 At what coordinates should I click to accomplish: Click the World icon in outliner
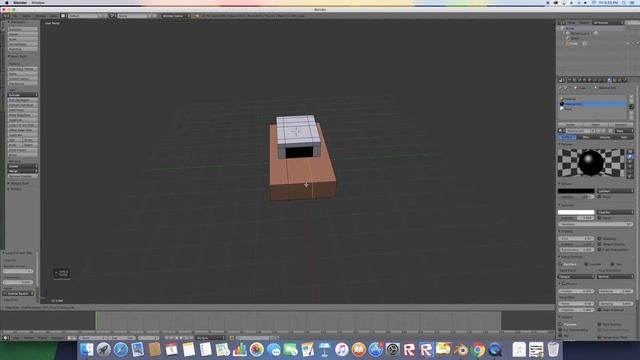(568, 38)
